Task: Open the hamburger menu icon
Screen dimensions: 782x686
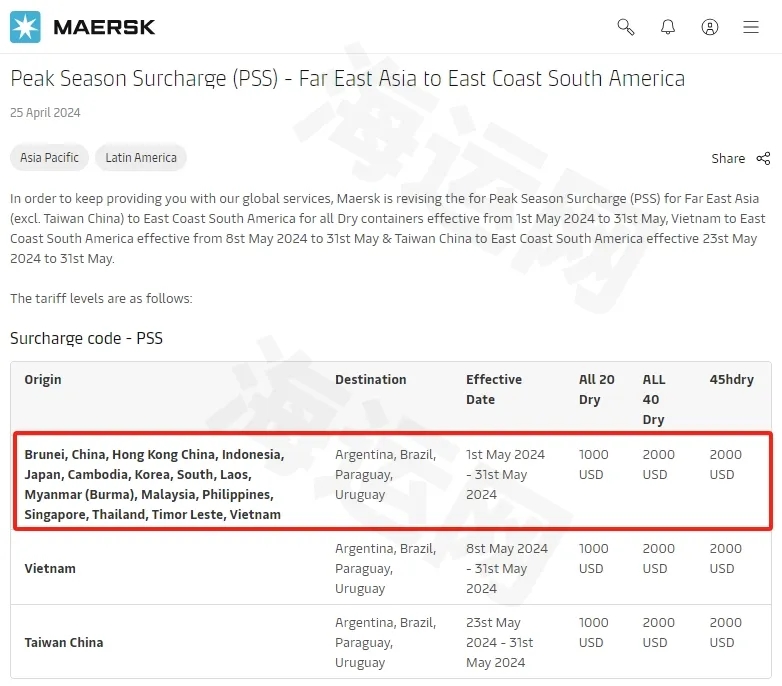Action: (751, 27)
